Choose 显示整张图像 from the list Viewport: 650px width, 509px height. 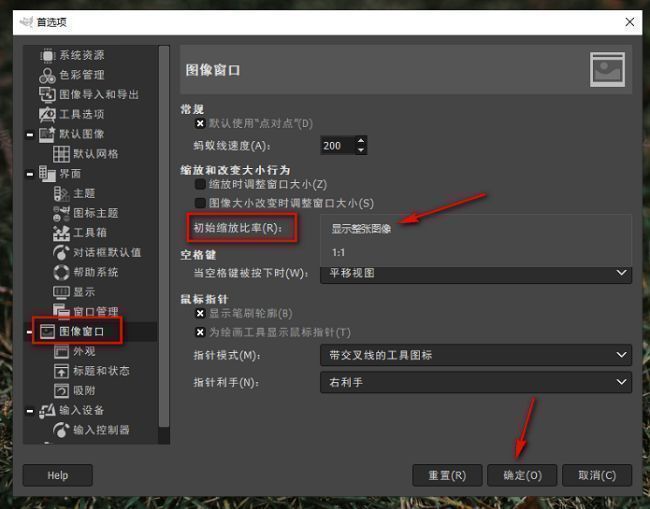point(361,229)
